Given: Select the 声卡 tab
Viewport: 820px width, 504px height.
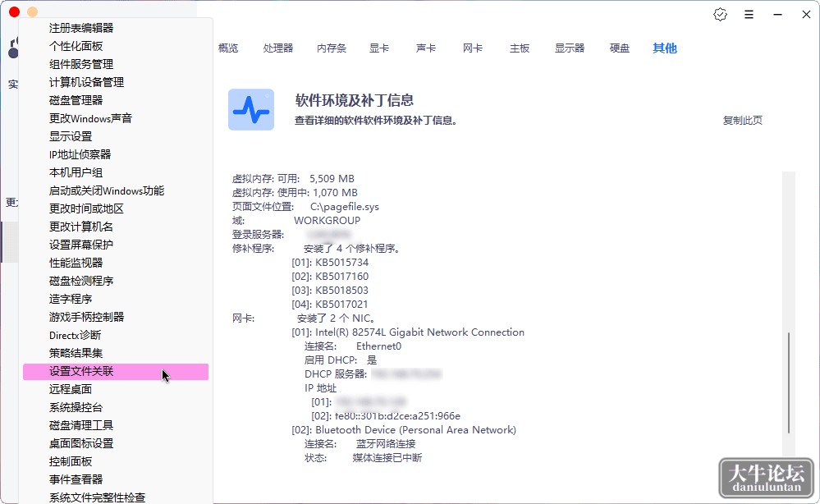Looking at the screenshot, I should [x=426, y=48].
